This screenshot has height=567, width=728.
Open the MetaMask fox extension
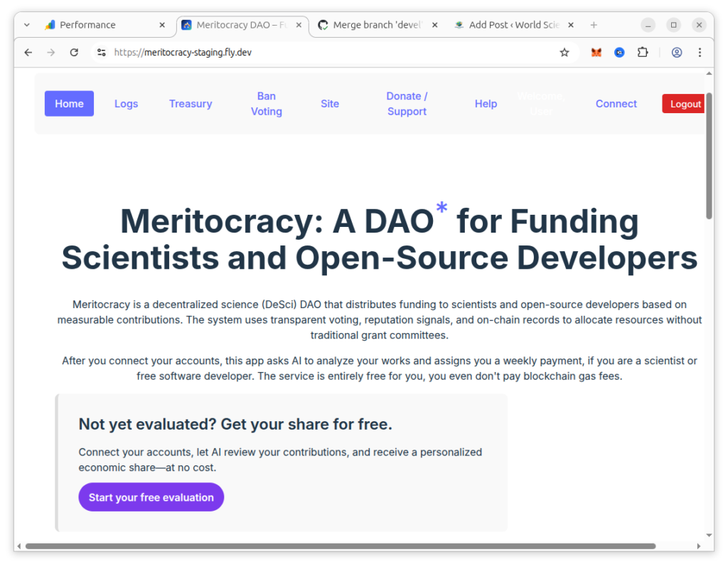pos(596,53)
